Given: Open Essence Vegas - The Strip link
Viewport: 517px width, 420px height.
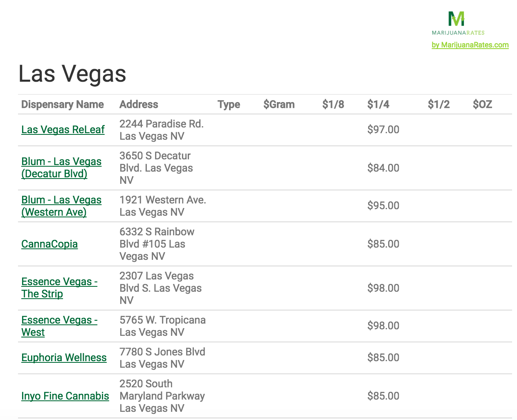Looking at the screenshot, I should (59, 288).
